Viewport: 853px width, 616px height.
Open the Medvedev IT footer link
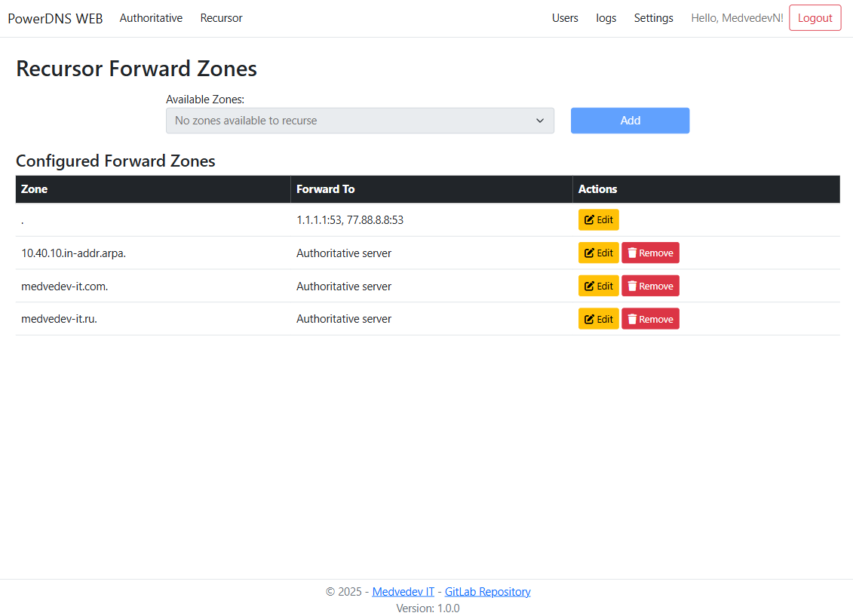403,592
